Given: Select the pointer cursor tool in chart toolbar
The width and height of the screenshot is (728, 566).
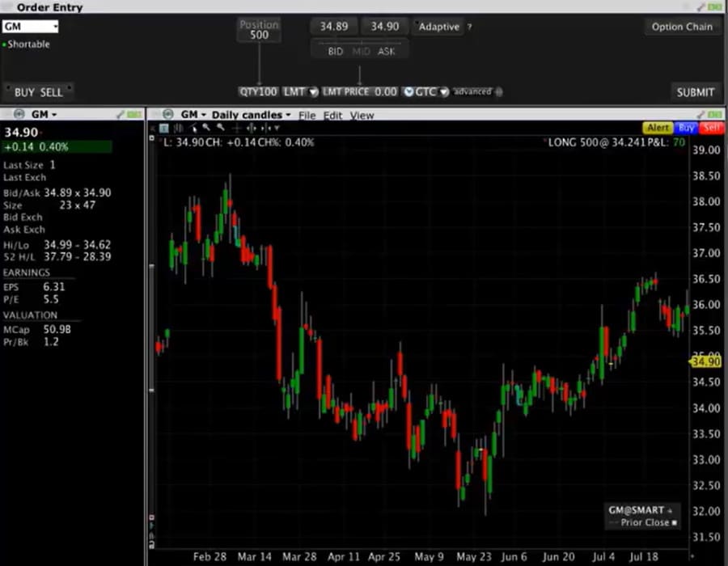Looking at the screenshot, I should click(x=193, y=128).
